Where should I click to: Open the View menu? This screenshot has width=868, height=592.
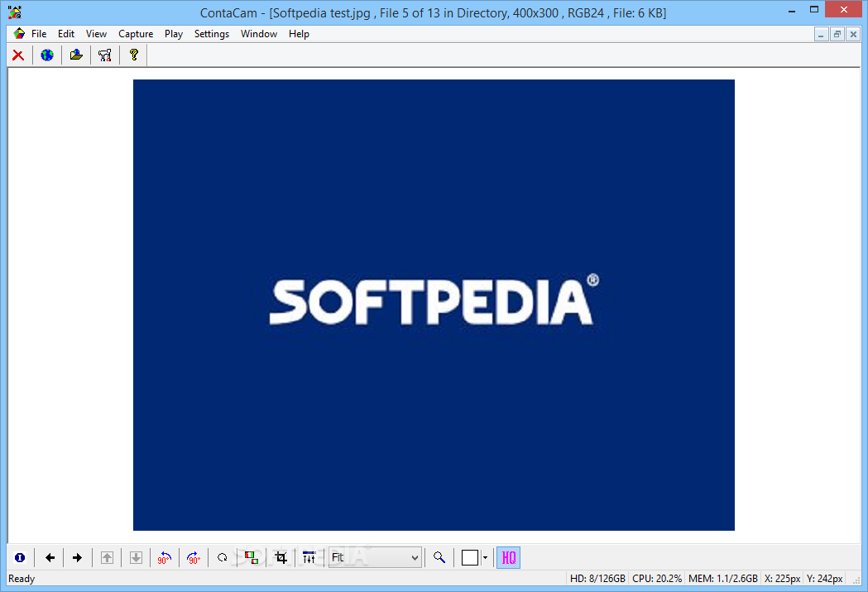[96, 34]
